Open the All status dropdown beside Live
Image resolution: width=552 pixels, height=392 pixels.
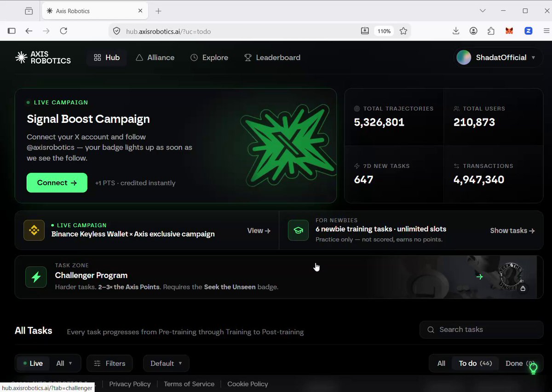64,363
